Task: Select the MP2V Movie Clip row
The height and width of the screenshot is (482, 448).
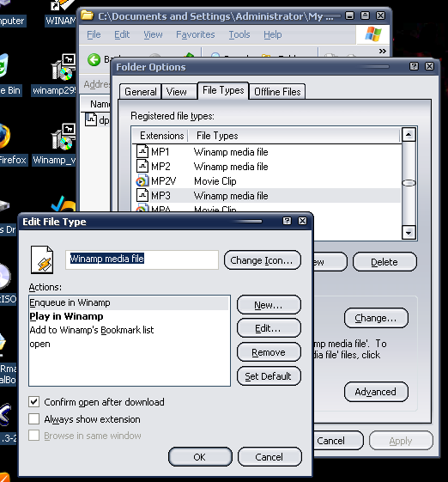Action: tap(267, 181)
